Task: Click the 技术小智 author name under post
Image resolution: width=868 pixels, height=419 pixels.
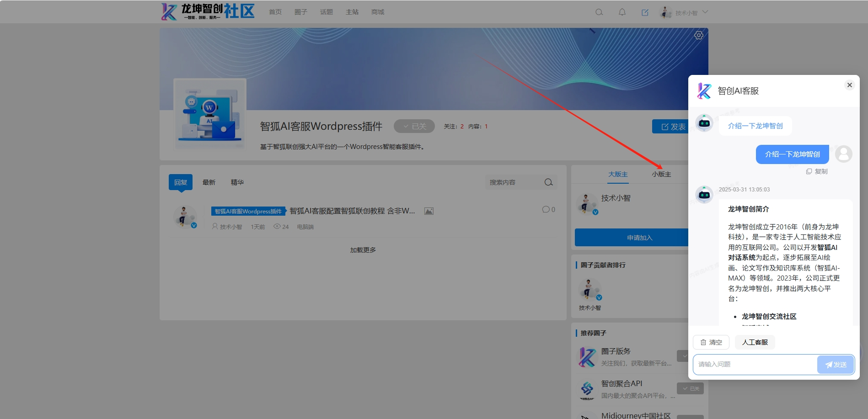Action: 231,227
